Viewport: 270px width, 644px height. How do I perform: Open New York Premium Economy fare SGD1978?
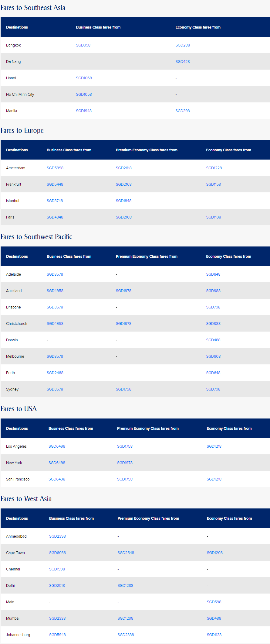[125, 463]
